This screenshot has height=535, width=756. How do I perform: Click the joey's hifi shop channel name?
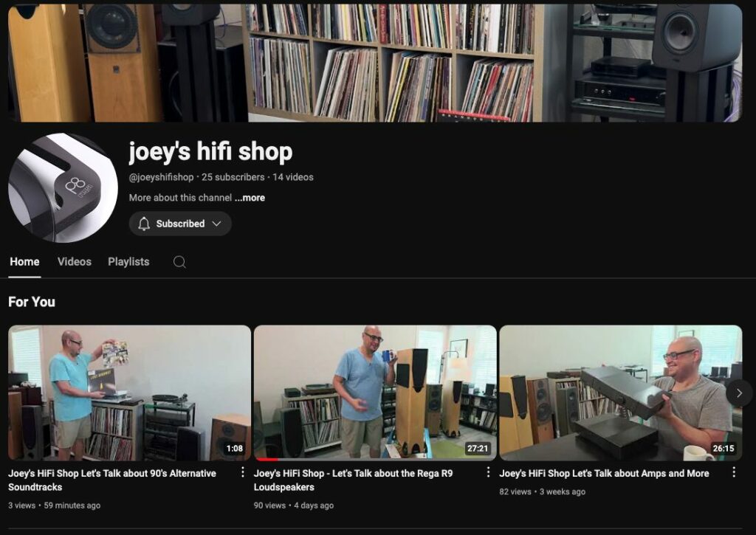point(210,151)
